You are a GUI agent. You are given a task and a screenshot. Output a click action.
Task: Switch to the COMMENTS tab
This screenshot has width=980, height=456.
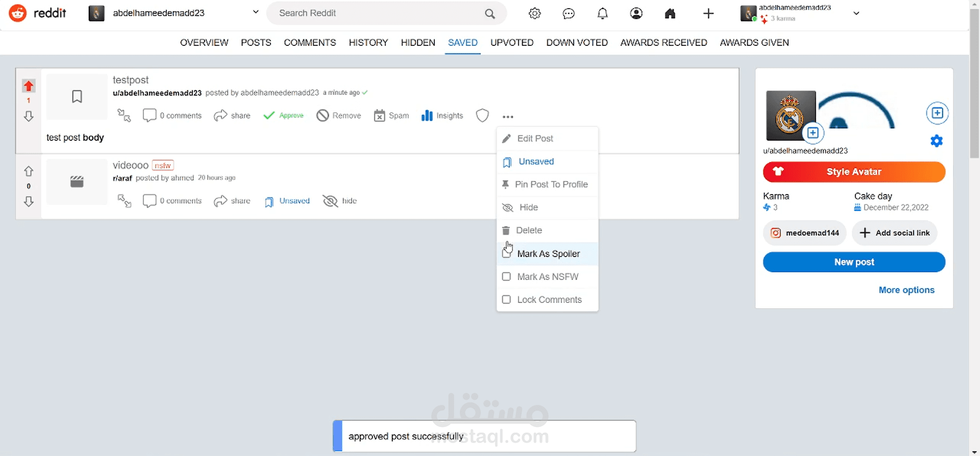pyautogui.click(x=310, y=42)
